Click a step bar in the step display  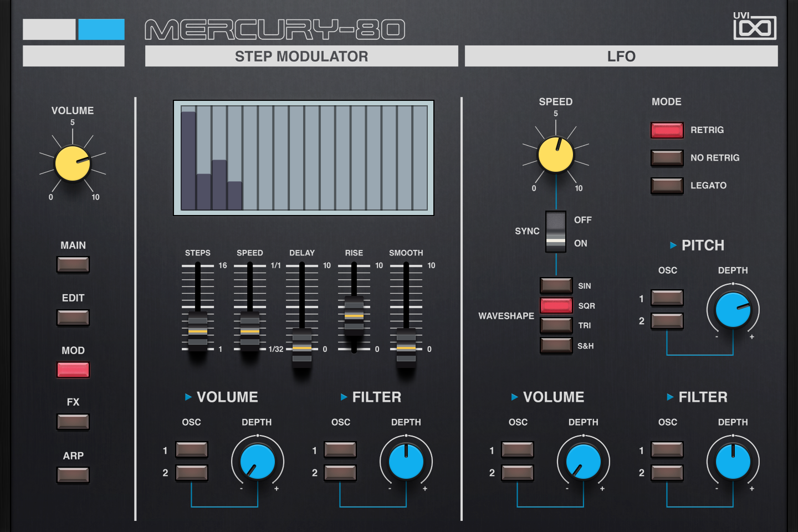click(188, 161)
